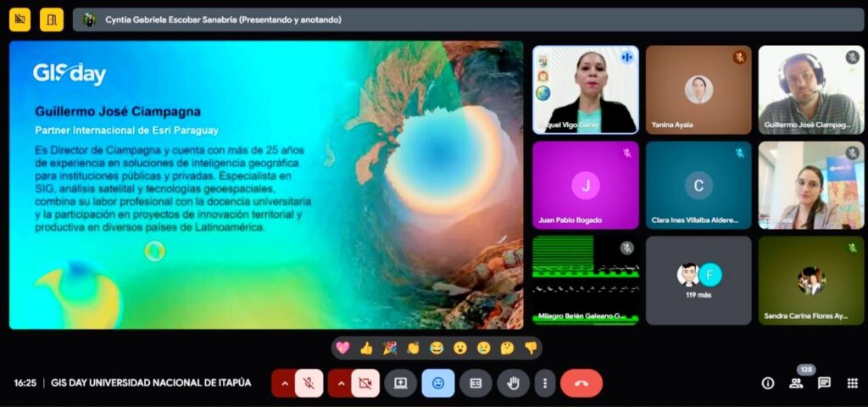Toggle the muted microphone button
This screenshot has width=868, height=407.
[x=309, y=383]
